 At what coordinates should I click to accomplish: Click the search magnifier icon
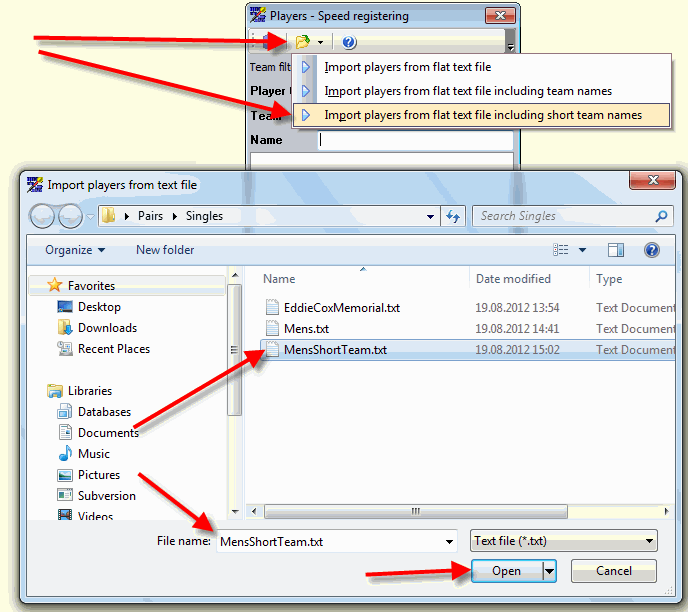point(661,216)
